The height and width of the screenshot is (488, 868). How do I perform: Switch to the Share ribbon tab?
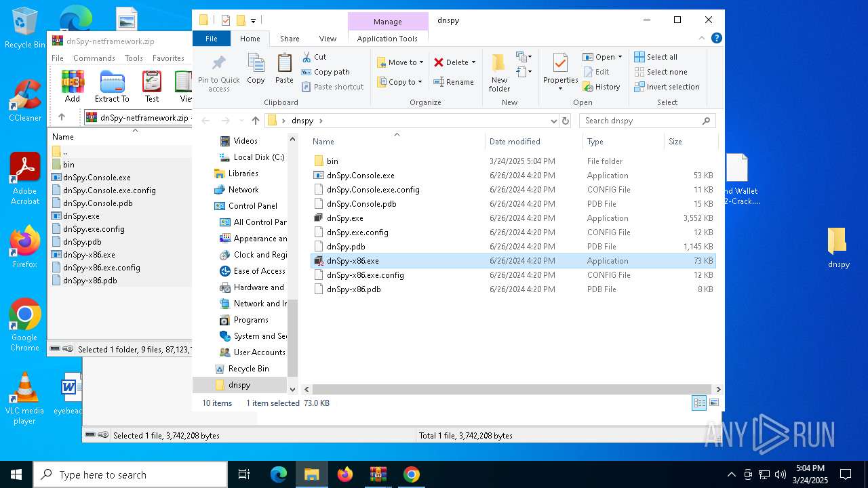tap(290, 39)
